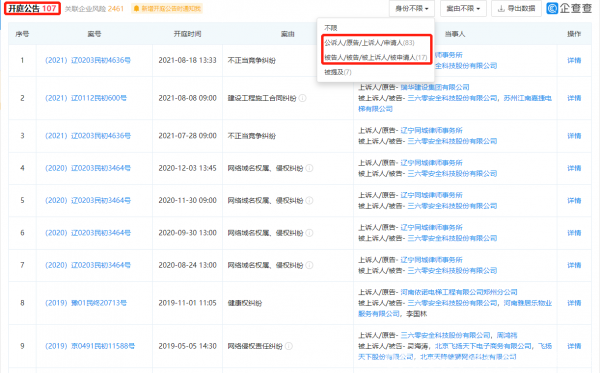Image resolution: width=600 pixels, height=373 pixels.
Task: Select the 不限 option in the dropdown
Action: click(x=331, y=28)
